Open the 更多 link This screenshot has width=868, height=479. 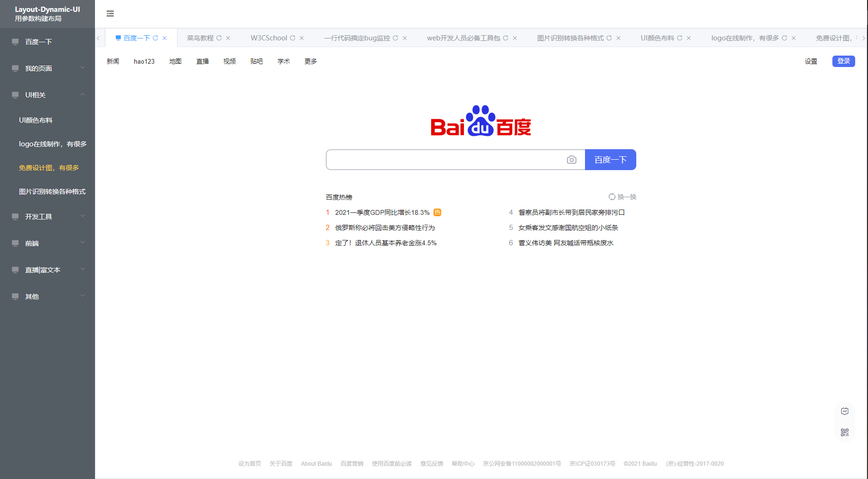[x=311, y=61]
